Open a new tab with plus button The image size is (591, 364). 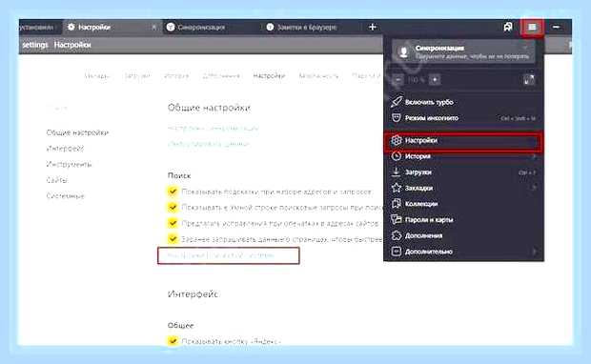[x=373, y=27]
